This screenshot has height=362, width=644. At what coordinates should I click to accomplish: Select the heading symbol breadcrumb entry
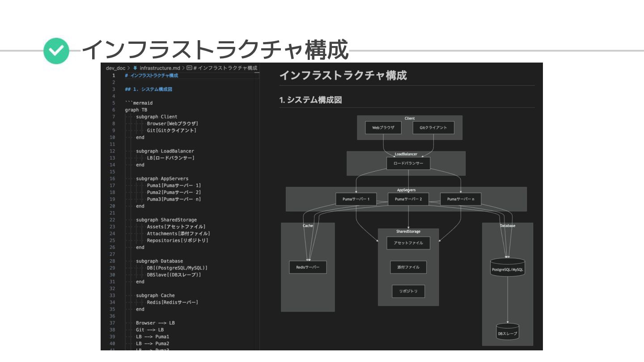tap(221, 68)
